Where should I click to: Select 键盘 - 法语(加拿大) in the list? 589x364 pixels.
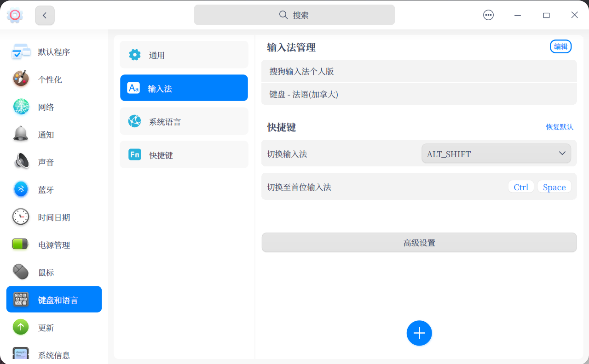pyautogui.click(x=419, y=94)
